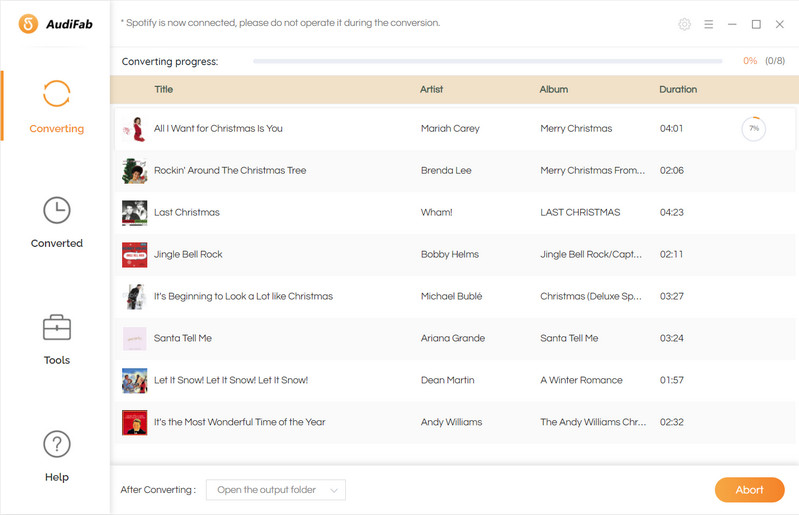Select song Rockin' Around The Christmas Tree

[230, 170]
